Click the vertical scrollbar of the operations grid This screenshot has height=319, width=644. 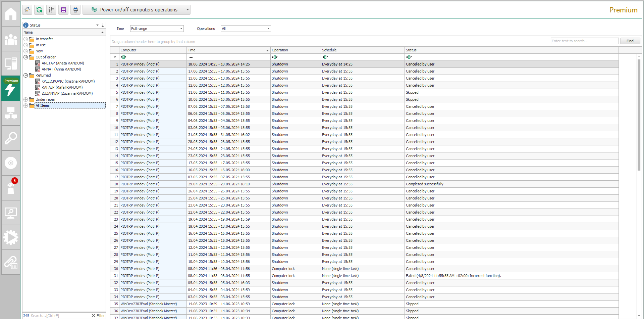point(639,115)
